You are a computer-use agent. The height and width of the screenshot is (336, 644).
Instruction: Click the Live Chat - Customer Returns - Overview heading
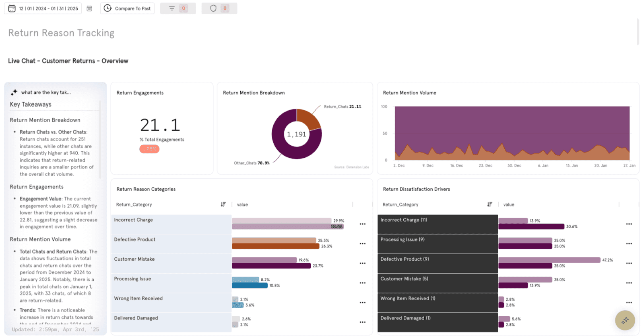click(68, 61)
